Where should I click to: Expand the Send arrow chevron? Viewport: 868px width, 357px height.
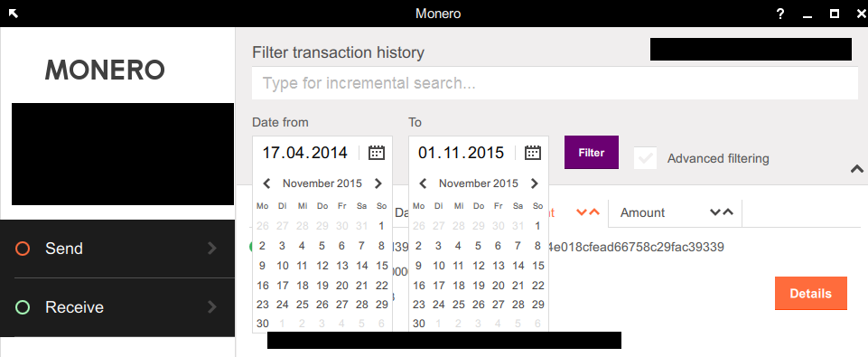(x=212, y=249)
